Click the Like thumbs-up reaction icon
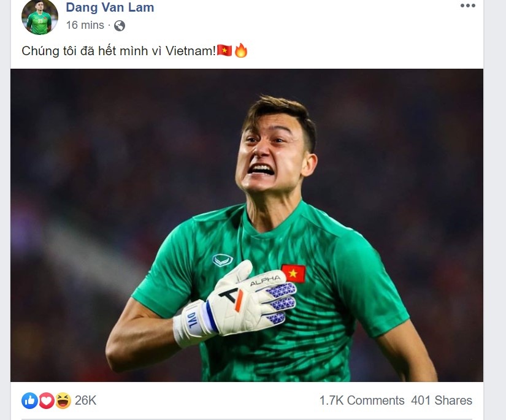The width and height of the screenshot is (506, 420). (x=29, y=400)
